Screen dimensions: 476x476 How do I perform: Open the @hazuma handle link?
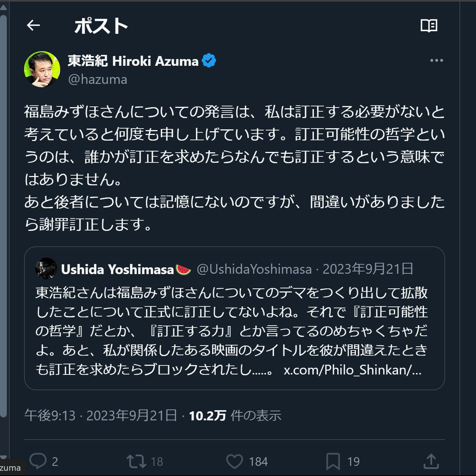pyautogui.click(x=98, y=79)
